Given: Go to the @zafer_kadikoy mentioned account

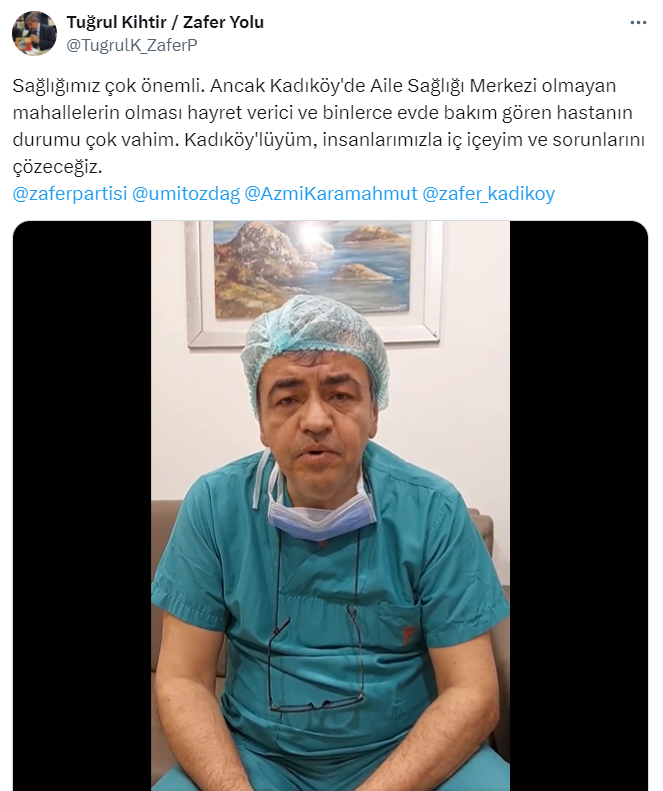Looking at the screenshot, I should (488, 194).
